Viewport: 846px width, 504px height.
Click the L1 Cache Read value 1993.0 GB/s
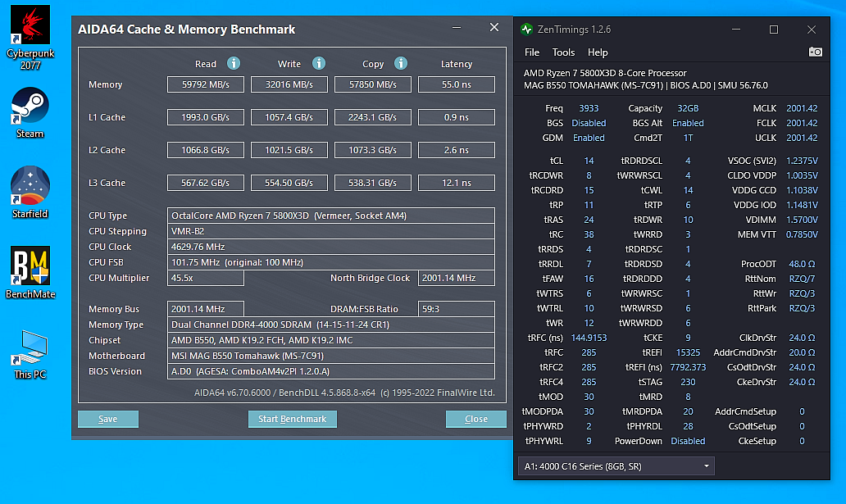[x=206, y=117]
